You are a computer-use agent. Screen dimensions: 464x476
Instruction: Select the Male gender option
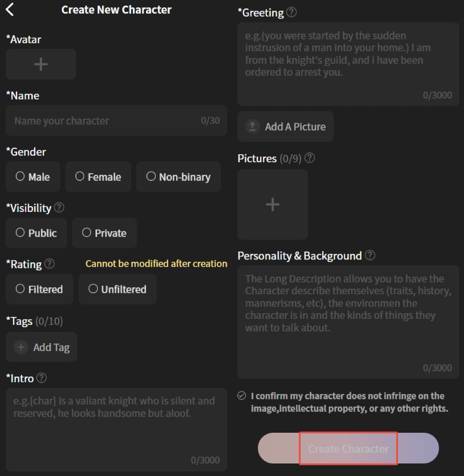[33, 177]
